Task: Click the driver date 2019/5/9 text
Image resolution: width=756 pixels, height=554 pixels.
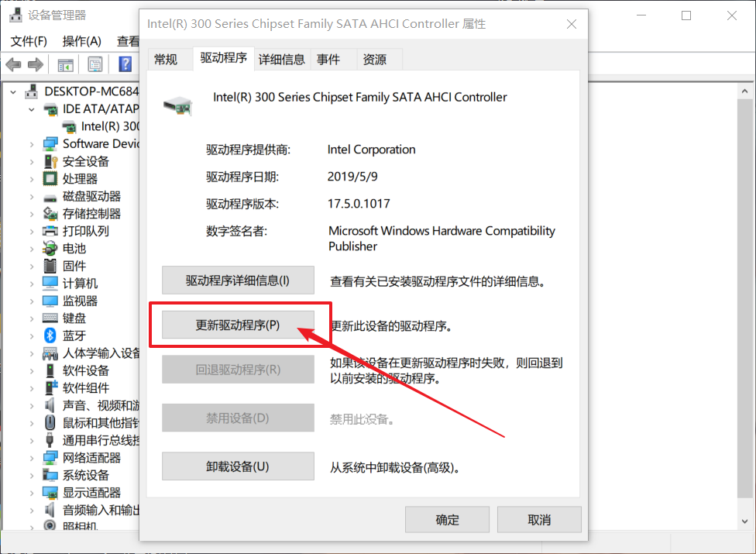Action: click(352, 177)
